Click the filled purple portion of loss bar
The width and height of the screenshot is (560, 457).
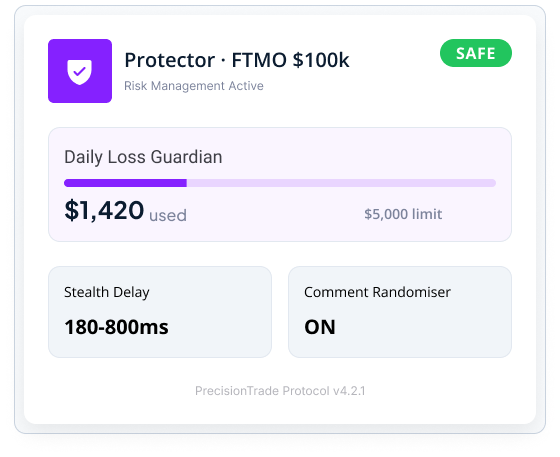(125, 183)
